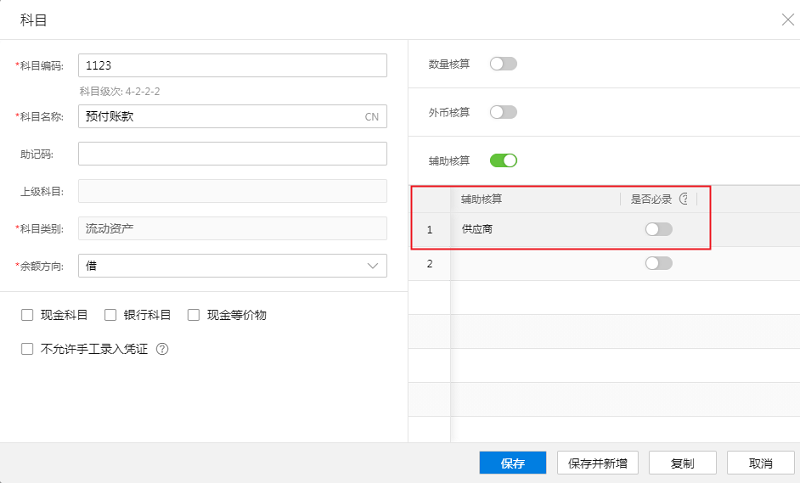Check 不允许手工录入凭证 option
The image size is (800, 483).
pyautogui.click(x=27, y=349)
